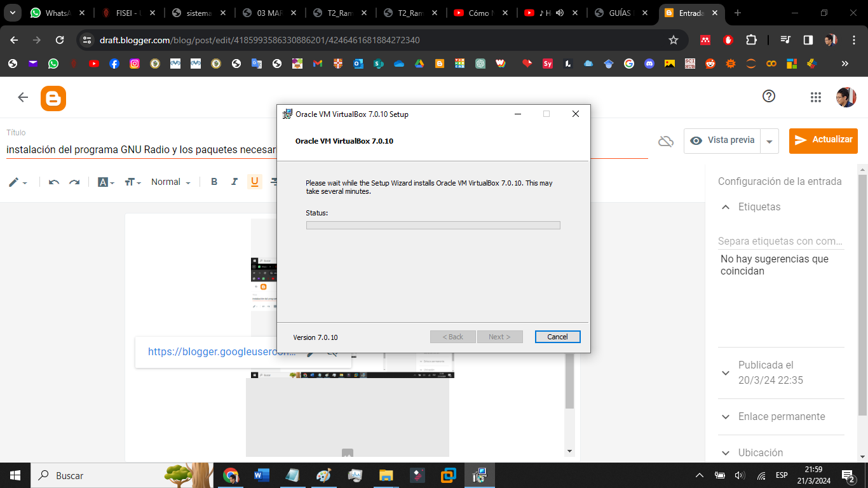Screen dimensions: 868x488
Task: Switch to the Cómo YouTube browser tab
Action: [x=480, y=13]
